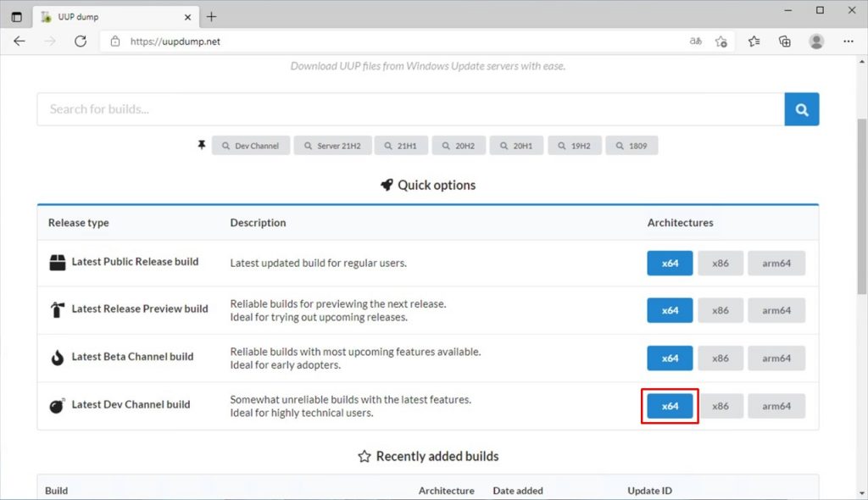Choose x64 for Latest Beta Channel build
868x500 pixels.
[x=670, y=358]
